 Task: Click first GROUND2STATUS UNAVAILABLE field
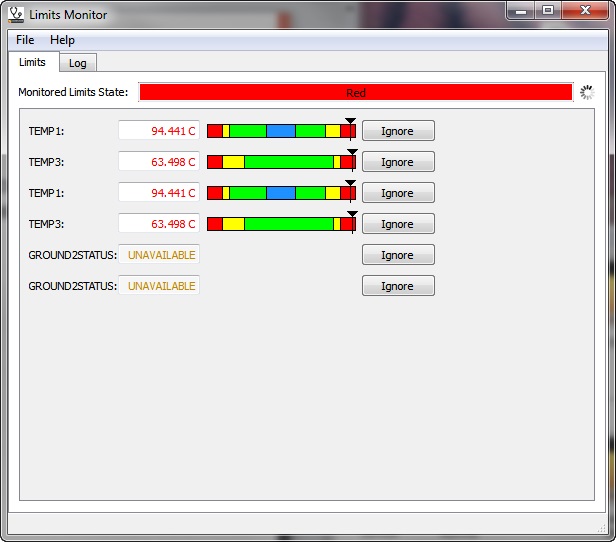click(x=159, y=255)
